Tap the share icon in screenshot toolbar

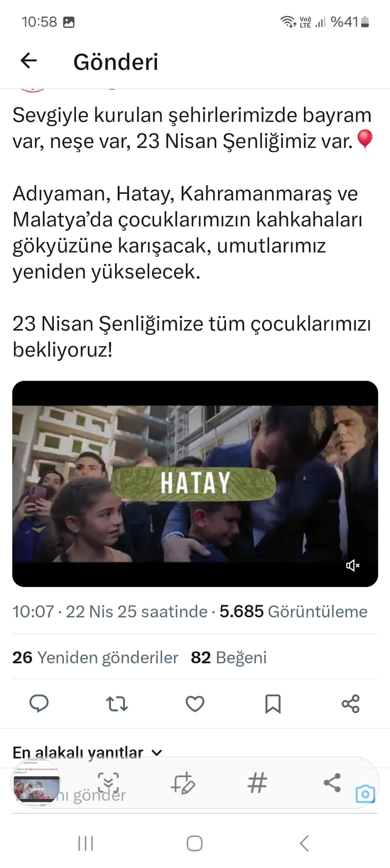coord(332,783)
